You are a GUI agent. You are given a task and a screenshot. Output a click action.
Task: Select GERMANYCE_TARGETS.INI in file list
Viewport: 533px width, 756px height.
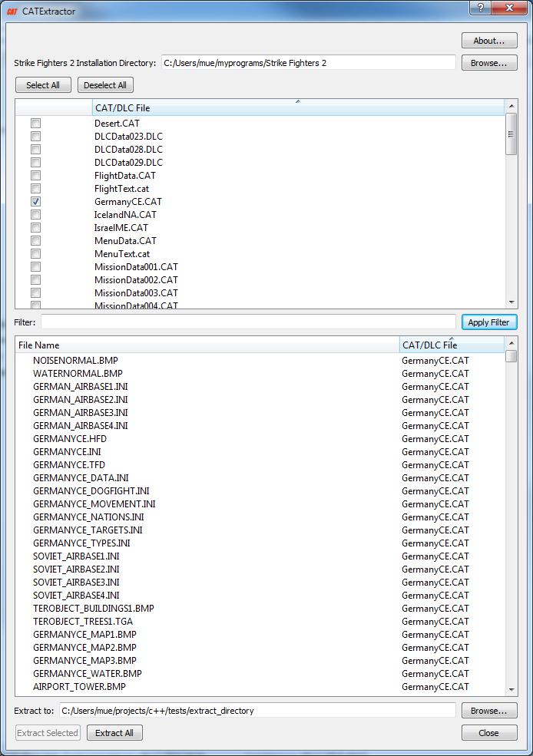pos(88,530)
